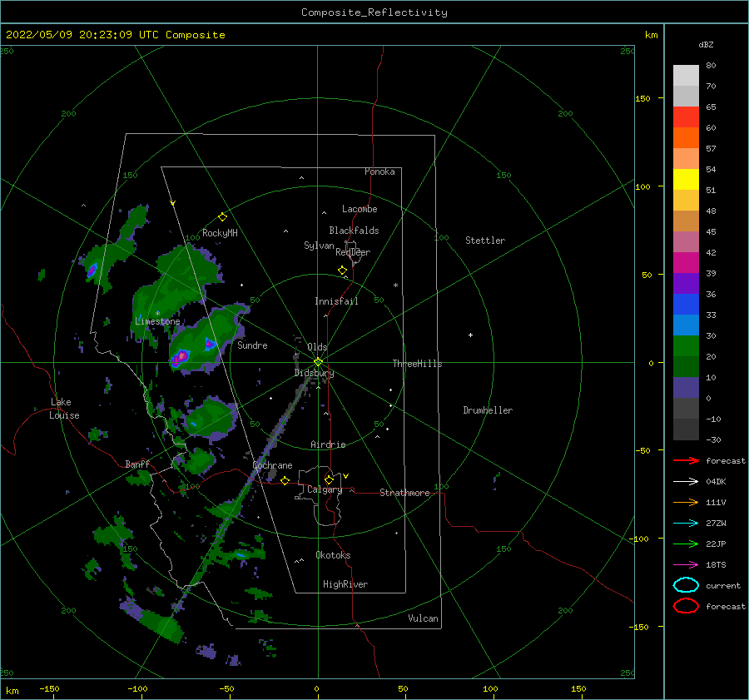Click the cyan current ellipse icon

click(x=686, y=585)
